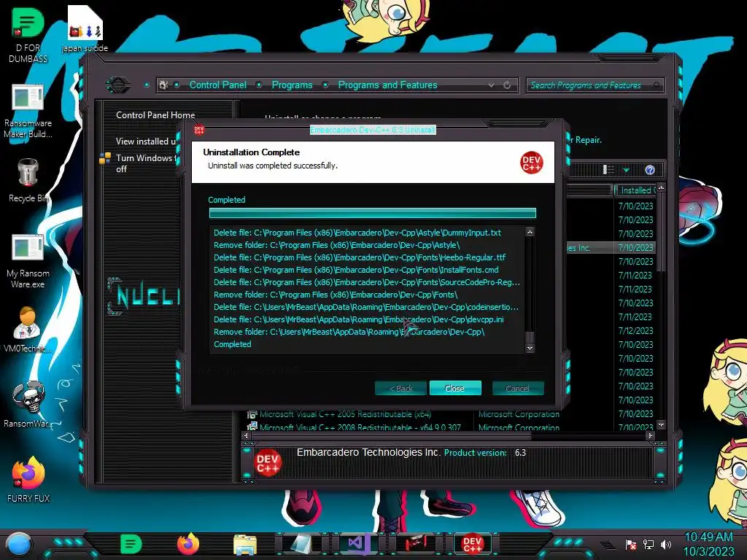Open Control Panel Home link
The width and height of the screenshot is (747, 560).
(155, 115)
